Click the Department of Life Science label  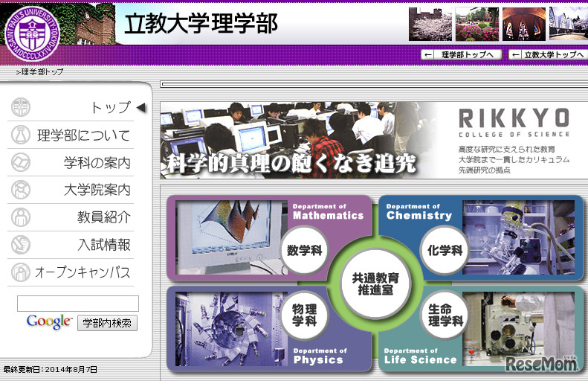pyautogui.click(x=421, y=356)
